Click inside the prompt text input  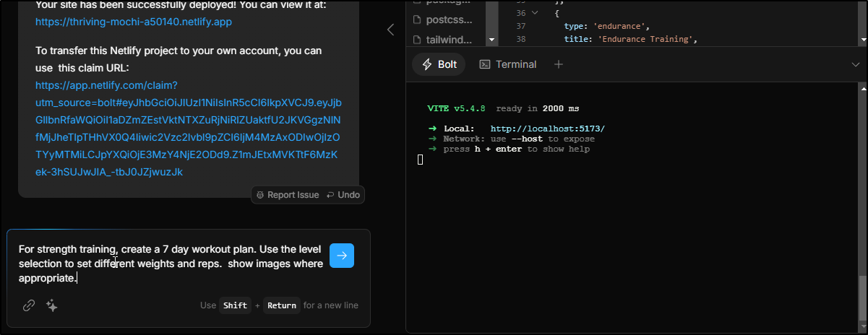click(171, 264)
